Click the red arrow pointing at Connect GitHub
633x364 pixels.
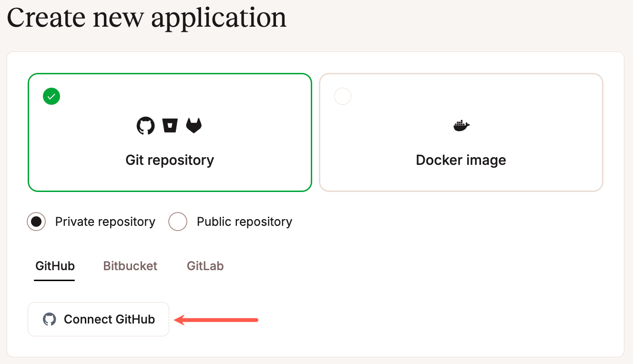click(217, 320)
